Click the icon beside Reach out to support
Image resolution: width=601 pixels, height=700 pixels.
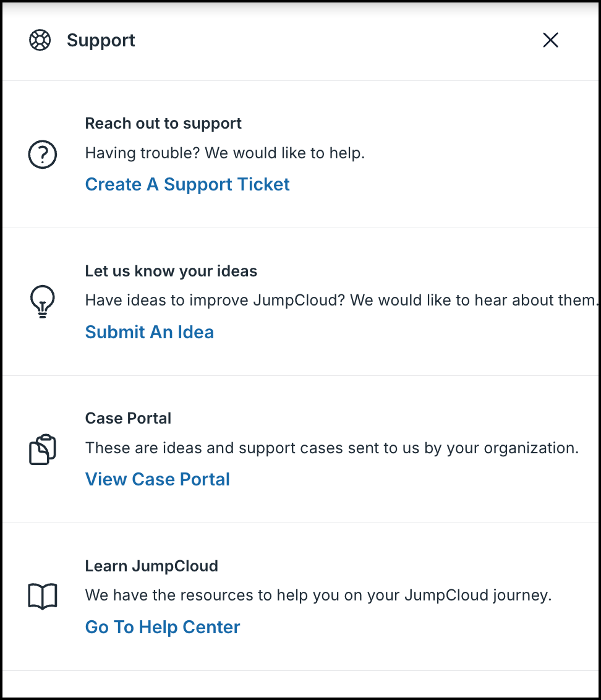42,154
